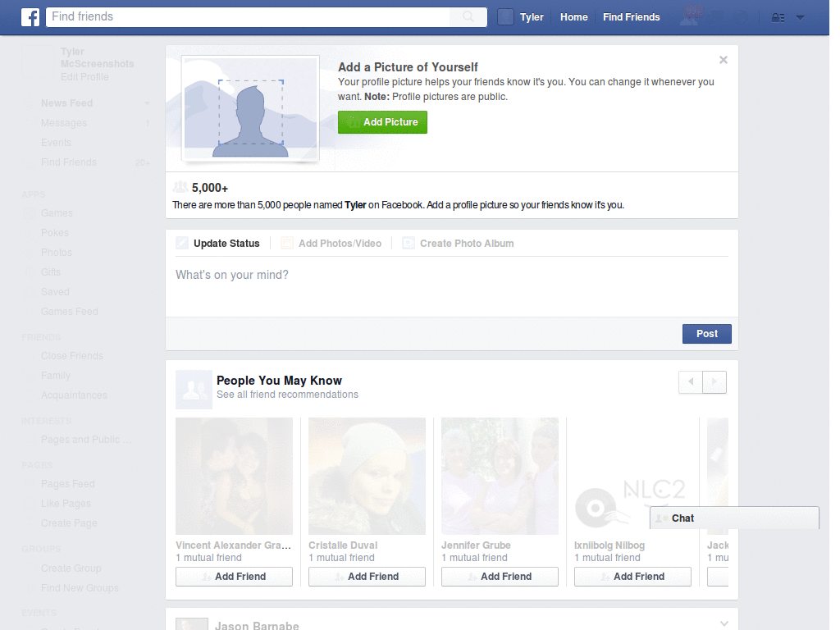Open the friend requests icon in top bar
Screen dimensions: 840x630
tap(691, 16)
